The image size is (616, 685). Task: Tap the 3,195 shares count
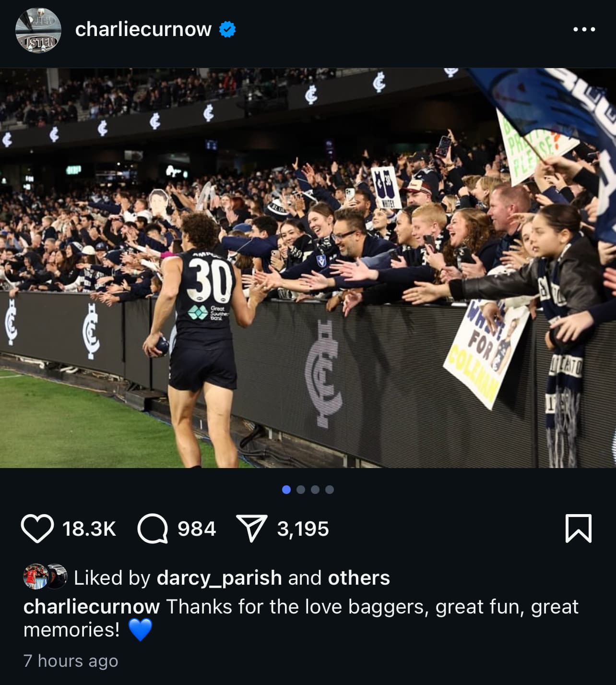[x=303, y=529]
